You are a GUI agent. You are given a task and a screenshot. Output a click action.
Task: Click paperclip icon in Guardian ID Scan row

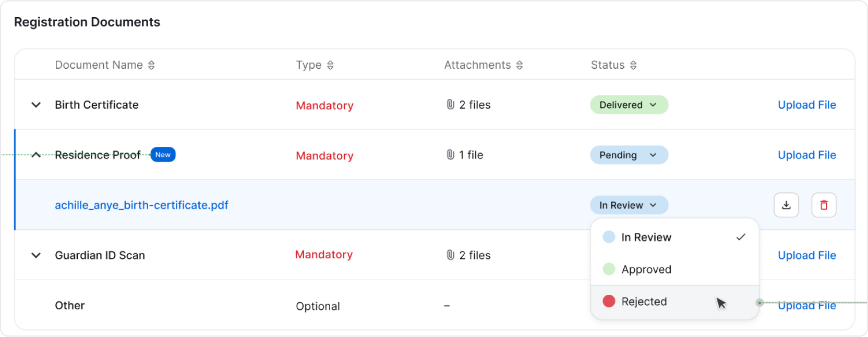(x=451, y=255)
